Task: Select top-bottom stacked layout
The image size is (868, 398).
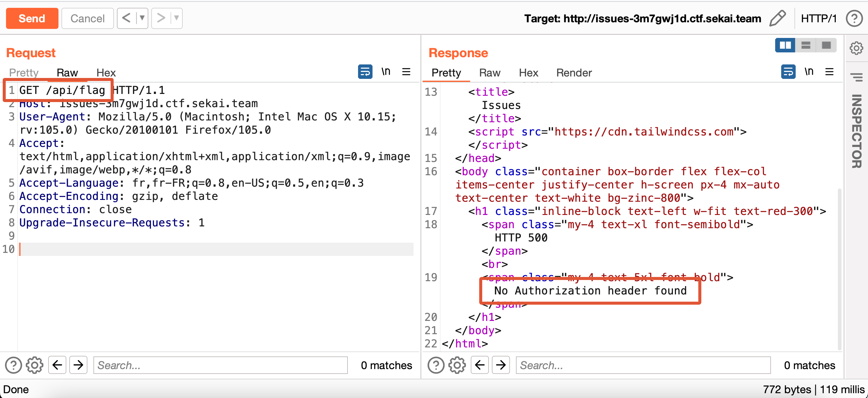Action: (806, 45)
